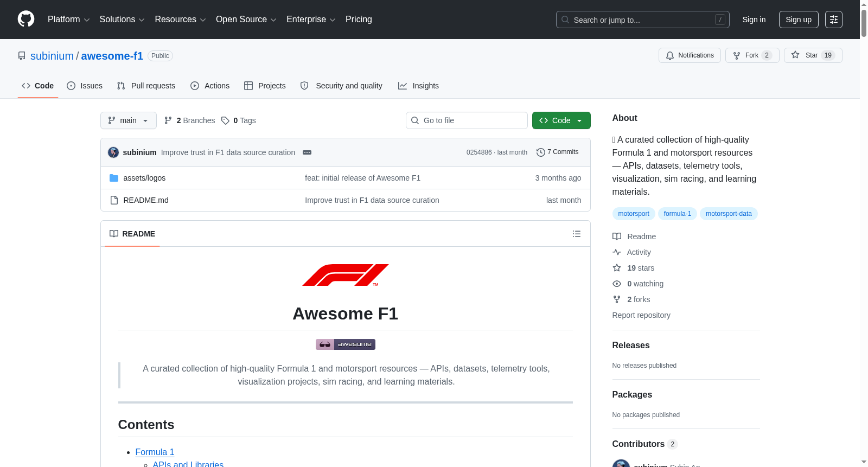Viewport: 868px width, 467px height.
Task: Open the Projects tab
Action: tap(265, 86)
